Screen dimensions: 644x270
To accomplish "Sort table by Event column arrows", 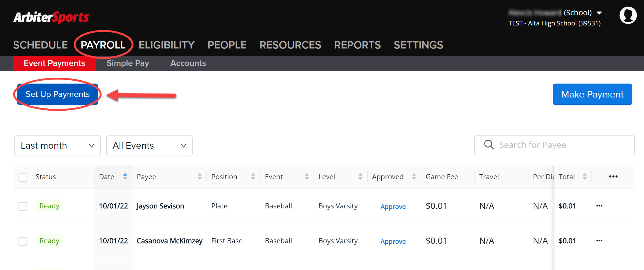I will (307, 177).
